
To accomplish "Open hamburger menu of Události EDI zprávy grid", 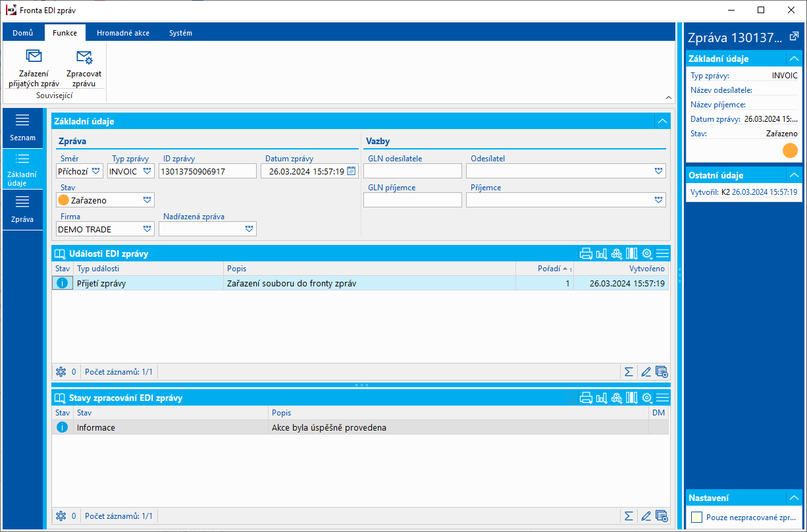I will pos(662,253).
